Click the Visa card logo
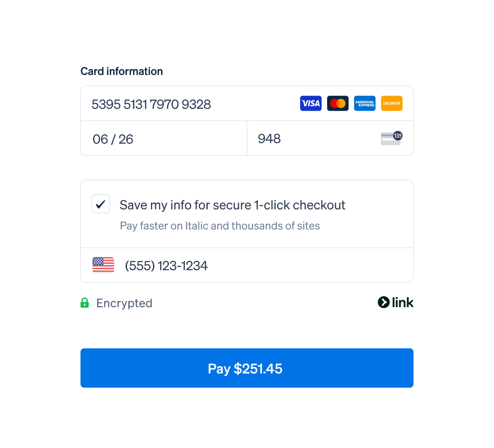The width and height of the screenshot is (494, 448). coord(311,103)
